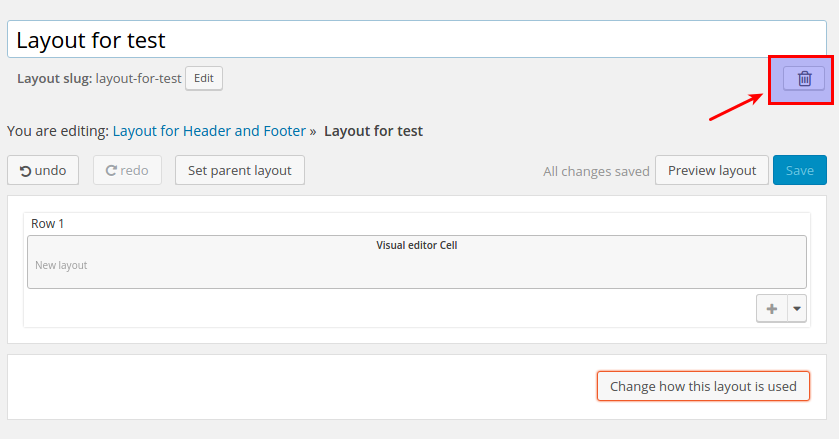
Task: Click the You are editing label
Action: (58, 131)
